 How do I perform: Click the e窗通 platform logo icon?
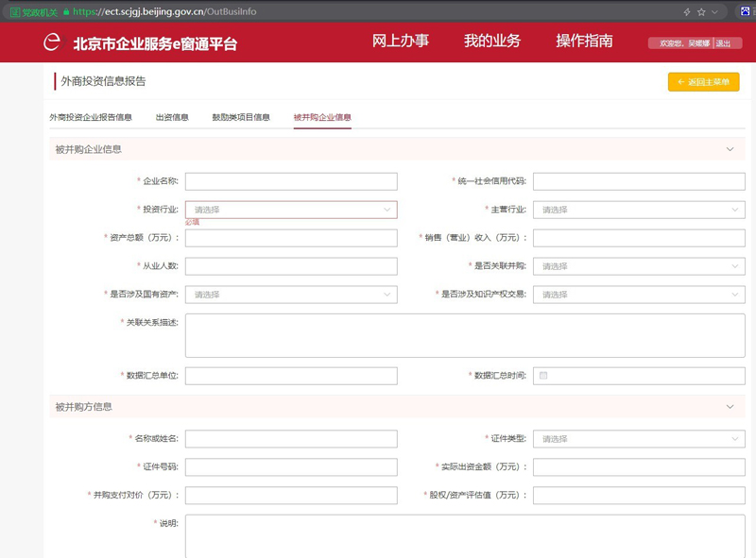(53, 42)
